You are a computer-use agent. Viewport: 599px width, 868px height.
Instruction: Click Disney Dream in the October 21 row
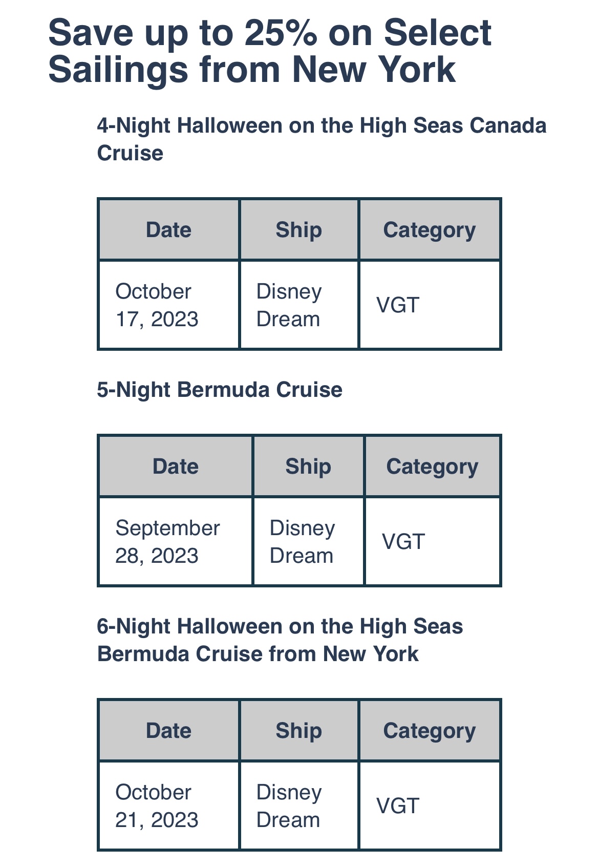click(289, 806)
